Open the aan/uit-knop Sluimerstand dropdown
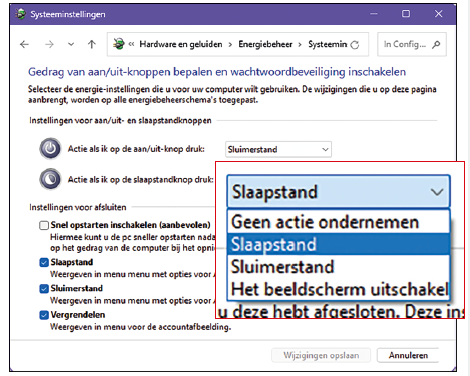470x376 pixels. click(278, 149)
